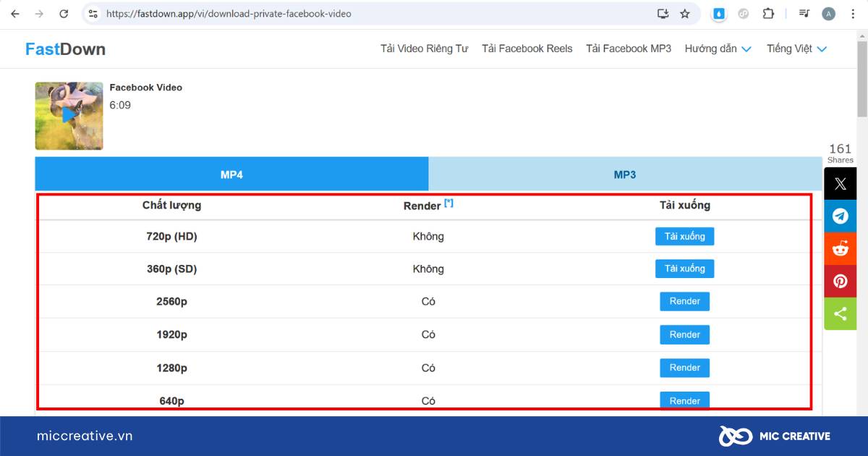
Task: Install app icon in address bar
Action: pyautogui.click(x=663, y=14)
